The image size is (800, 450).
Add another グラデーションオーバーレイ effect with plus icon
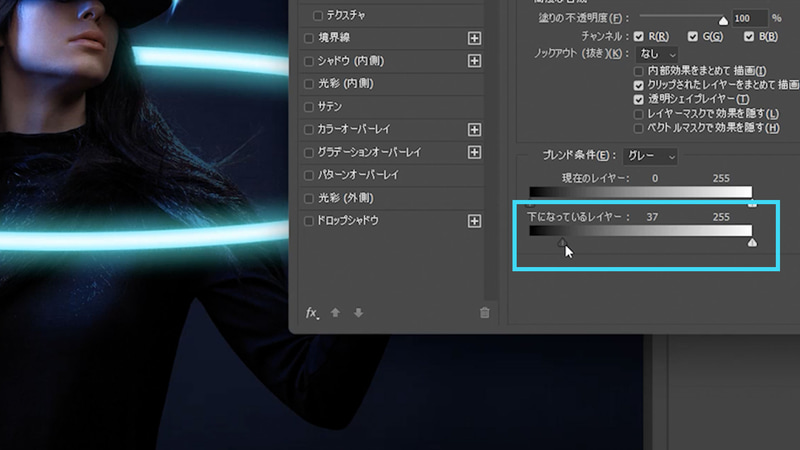click(x=474, y=152)
